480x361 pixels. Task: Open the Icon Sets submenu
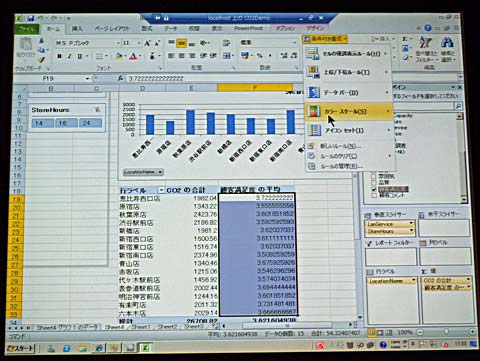point(349,130)
